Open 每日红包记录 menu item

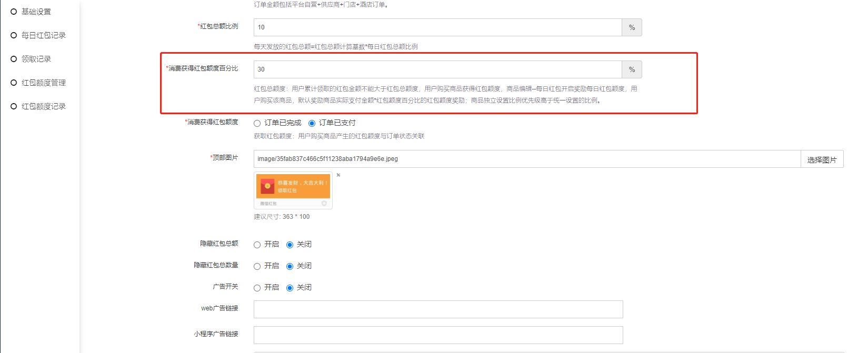43,35
